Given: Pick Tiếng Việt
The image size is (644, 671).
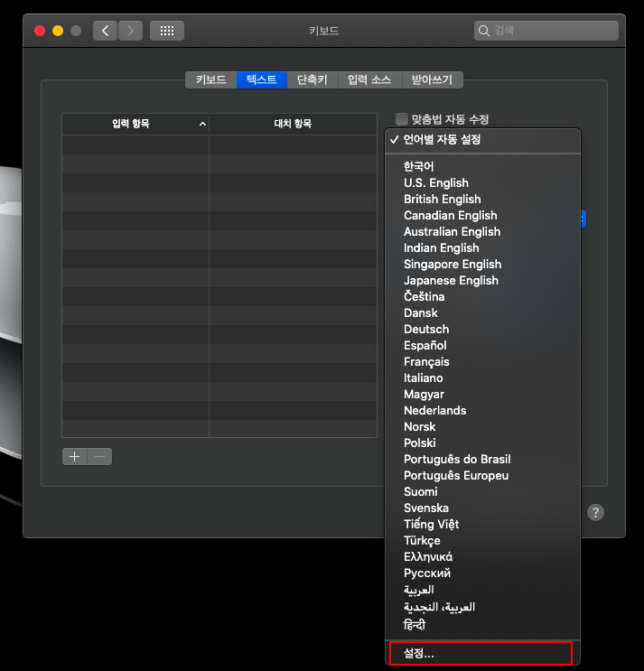Looking at the screenshot, I should [482, 524].
